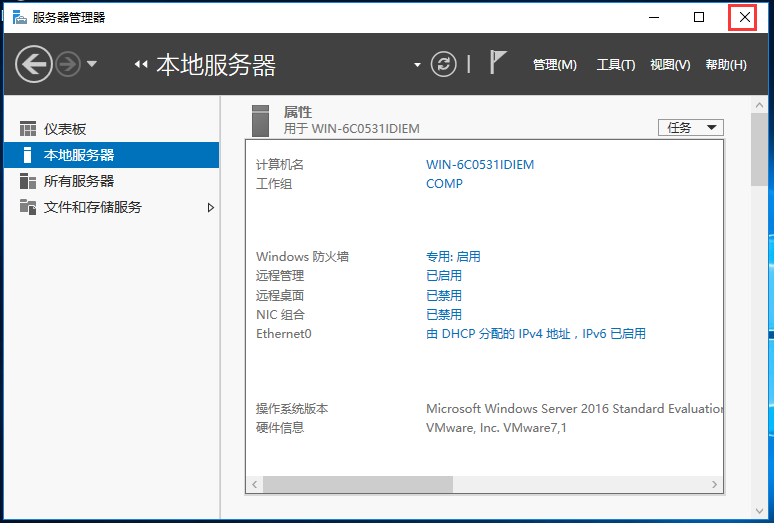The image size is (774, 523).
Task: Click the 操作系统版本 label
Action: coord(292,409)
